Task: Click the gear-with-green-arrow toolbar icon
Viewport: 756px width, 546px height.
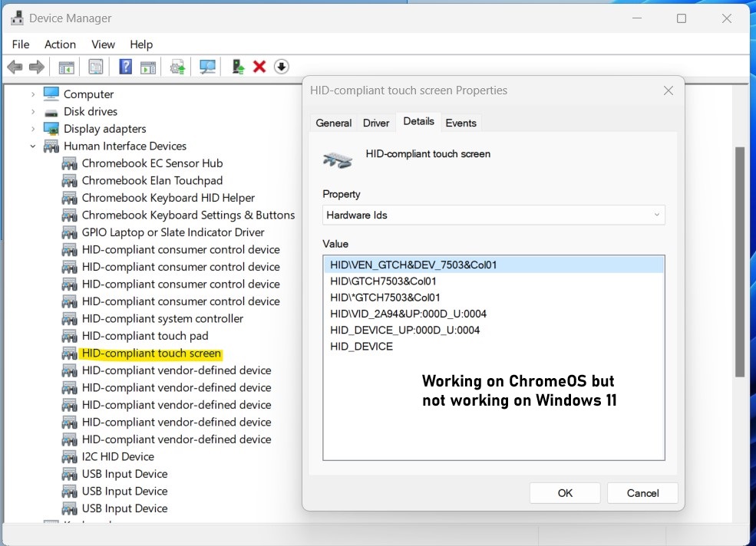Action: point(177,67)
